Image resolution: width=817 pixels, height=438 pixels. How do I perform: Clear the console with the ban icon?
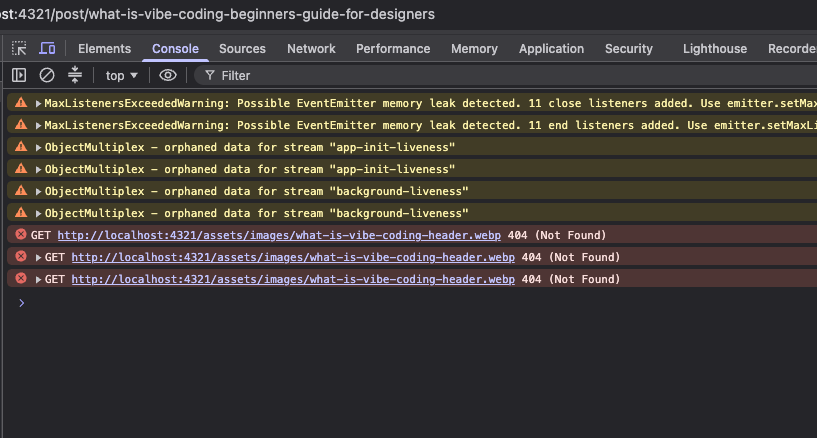tap(47, 76)
